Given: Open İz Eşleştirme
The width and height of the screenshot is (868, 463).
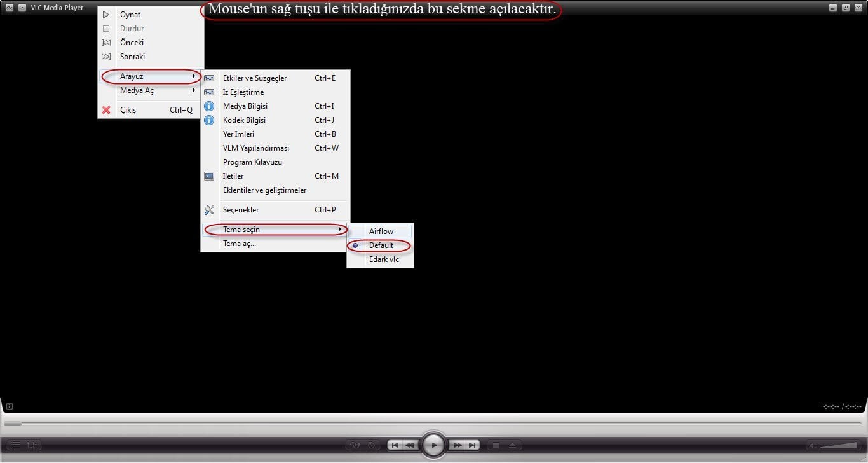Looking at the screenshot, I should pyautogui.click(x=275, y=92).
